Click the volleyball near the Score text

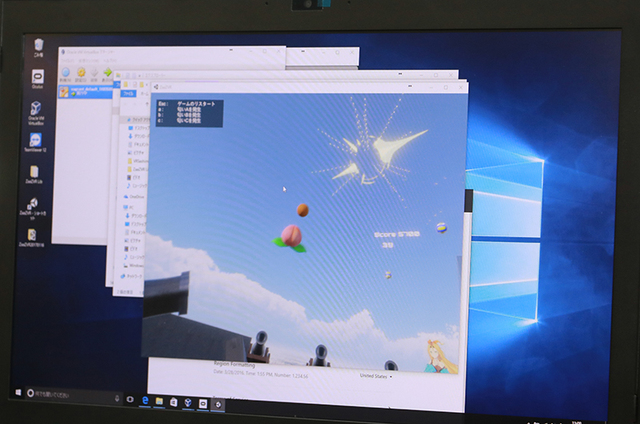click(441, 228)
